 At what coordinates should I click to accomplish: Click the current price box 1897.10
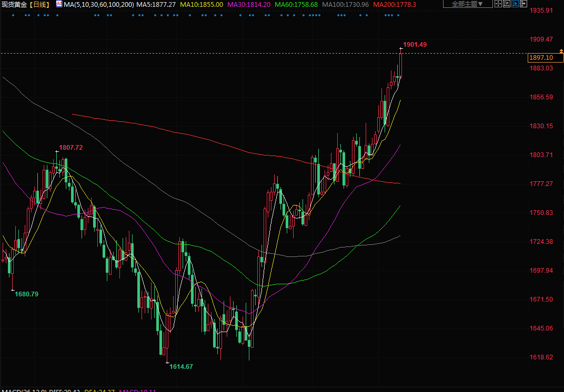541,58
